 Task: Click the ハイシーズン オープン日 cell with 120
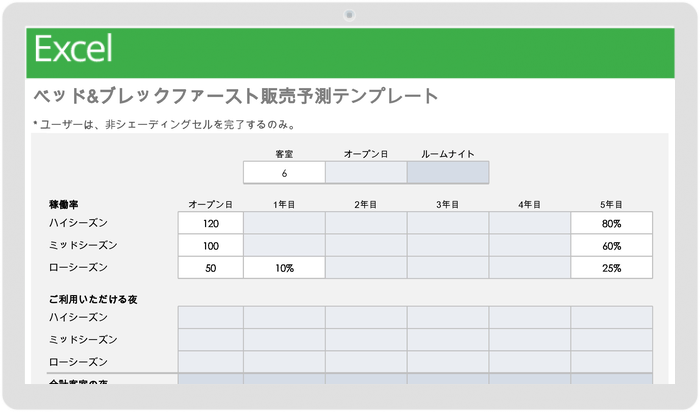click(x=211, y=223)
